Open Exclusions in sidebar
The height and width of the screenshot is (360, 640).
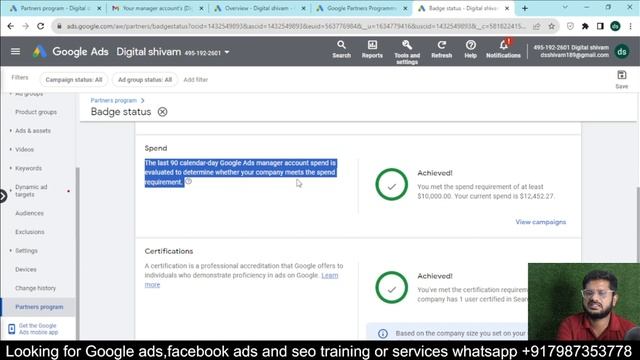(30, 232)
